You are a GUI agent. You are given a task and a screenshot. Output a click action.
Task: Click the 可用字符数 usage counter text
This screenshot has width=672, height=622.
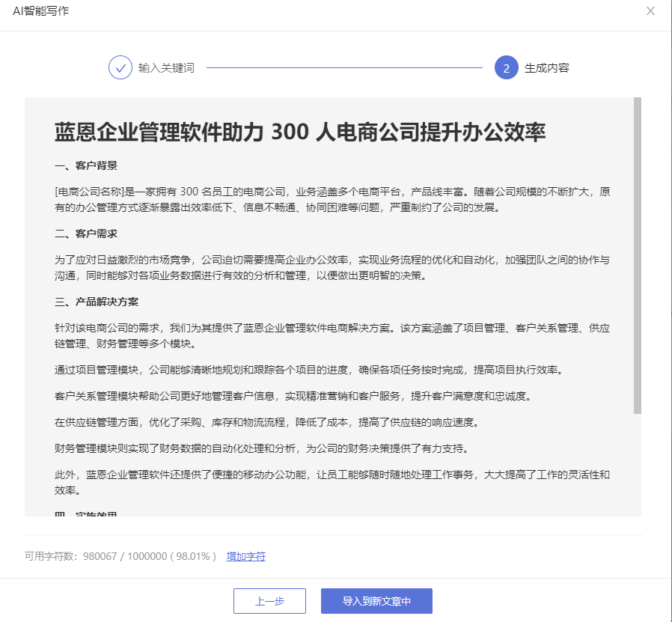tap(120, 556)
